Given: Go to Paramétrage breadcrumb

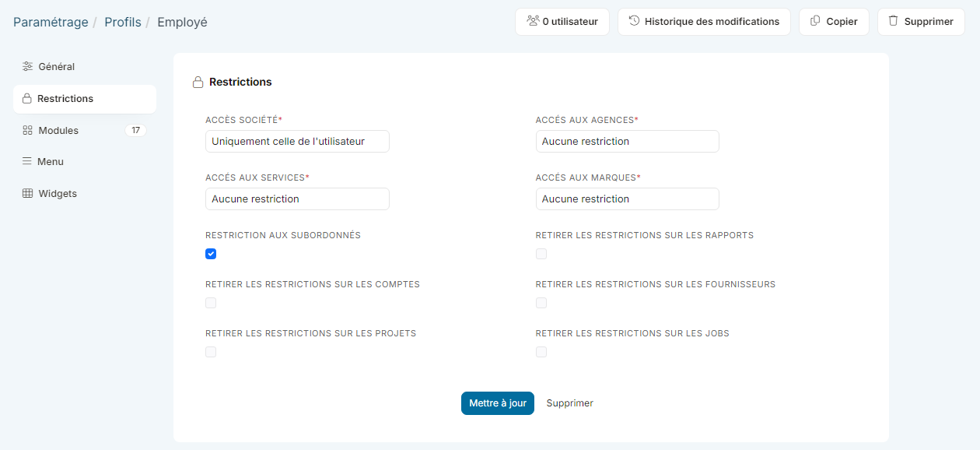Looking at the screenshot, I should click(51, 22).
